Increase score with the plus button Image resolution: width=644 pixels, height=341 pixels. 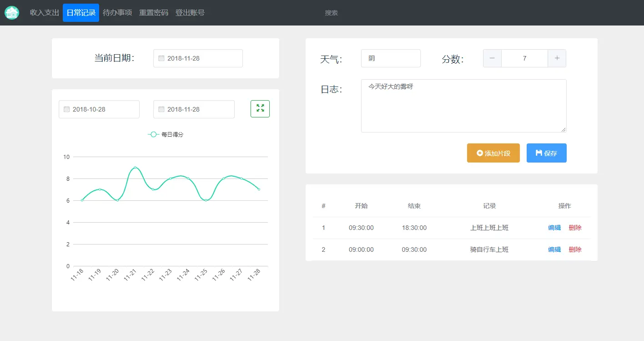tap(557, 58)
